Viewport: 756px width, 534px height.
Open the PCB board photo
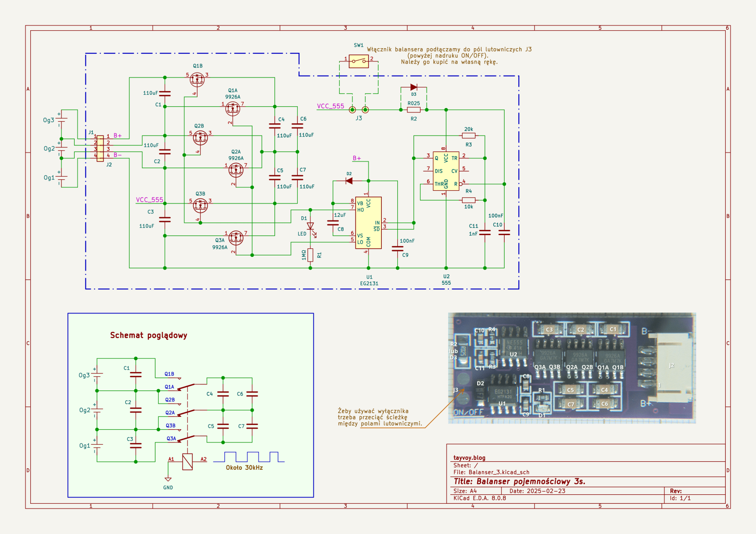(572, 368)
